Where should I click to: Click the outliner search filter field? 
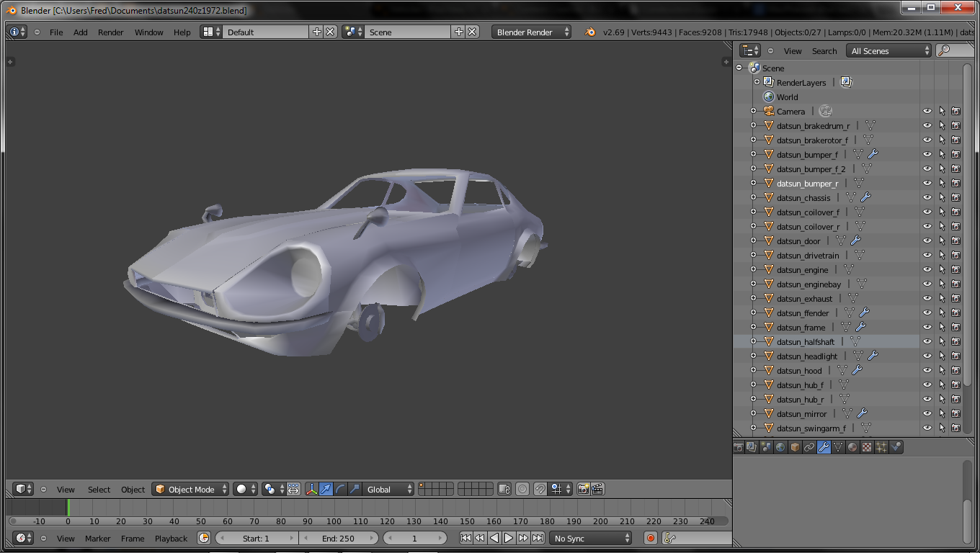[954, 50]
